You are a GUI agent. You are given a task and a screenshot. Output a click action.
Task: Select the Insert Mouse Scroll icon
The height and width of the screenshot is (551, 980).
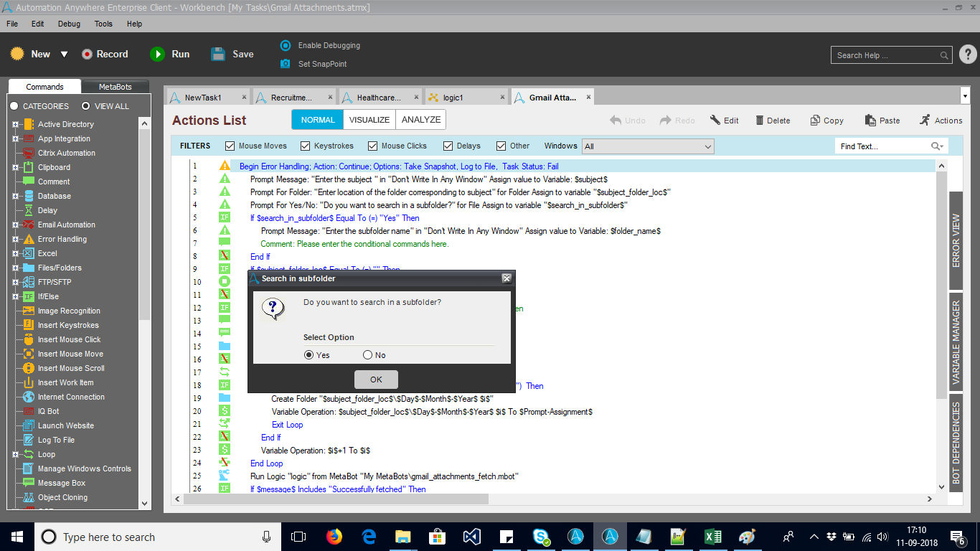[29, 368]
